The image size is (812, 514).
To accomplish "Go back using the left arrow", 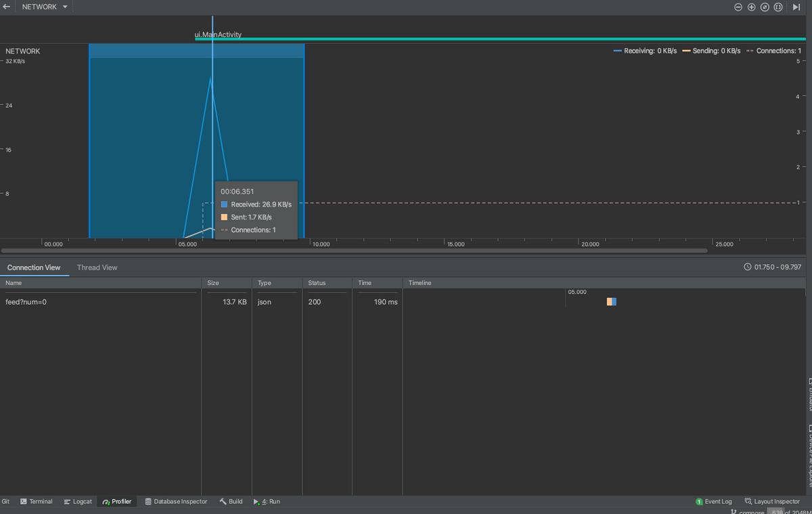I will pos(7,7).
